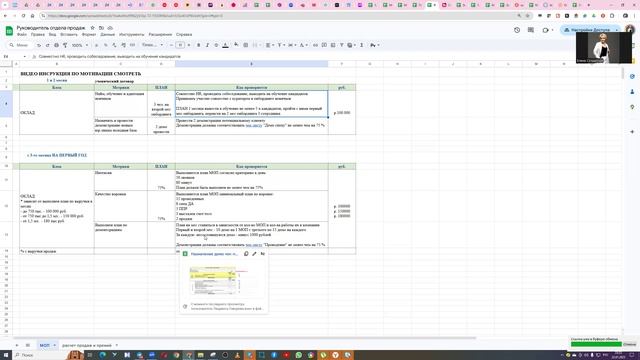The width and height of the screenshot is (640, 360).
Task: Click the horizontal scrollbar
Action: [245, 338]
